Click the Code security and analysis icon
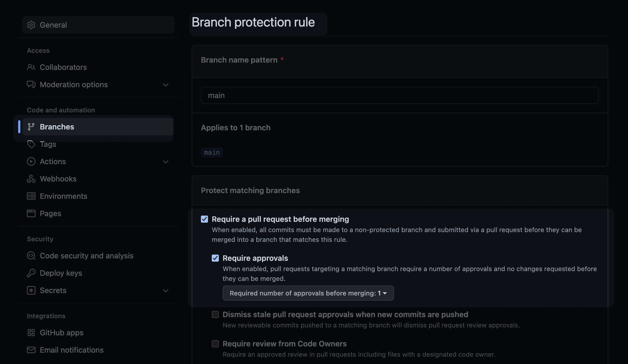Screen dimensions: 628x364 31,256
